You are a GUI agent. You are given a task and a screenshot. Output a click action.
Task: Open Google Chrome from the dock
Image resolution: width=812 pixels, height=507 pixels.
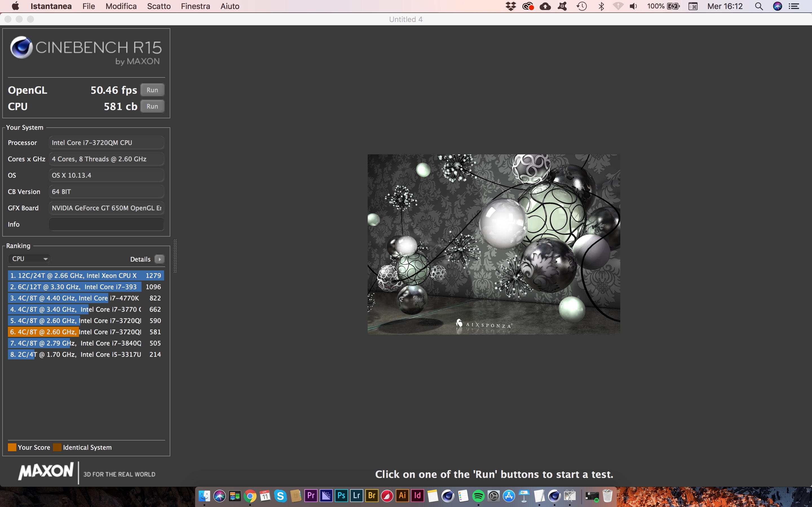click(250, 496)
